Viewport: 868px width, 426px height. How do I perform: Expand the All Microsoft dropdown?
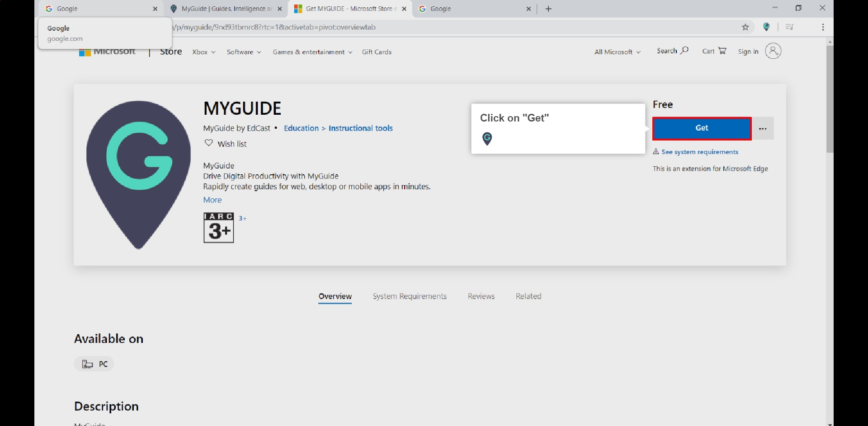tap(617, 52)
